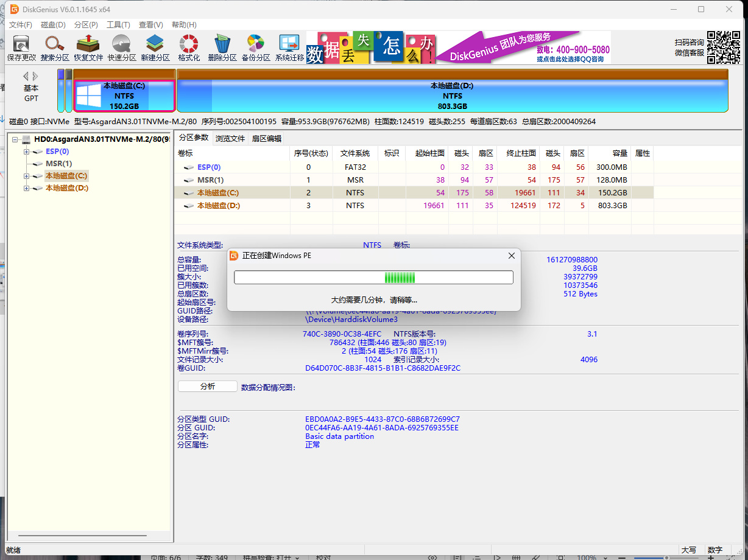Expand the 本地磁盘(D:) tree node

[x=26, y=188]
